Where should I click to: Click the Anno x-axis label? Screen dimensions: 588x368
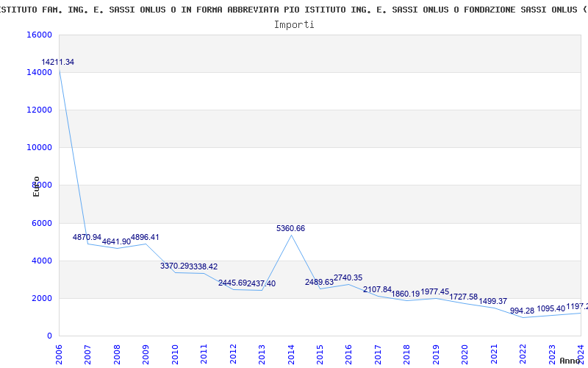(570, 361)
